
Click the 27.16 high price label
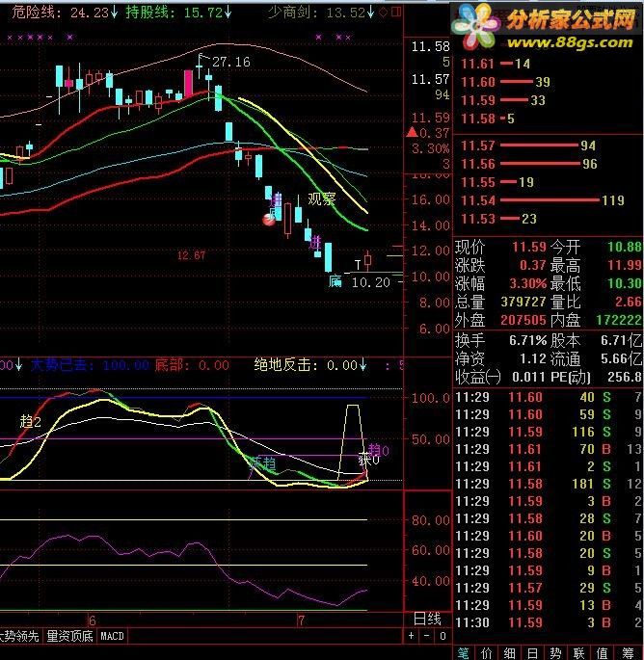coord(231,62)
